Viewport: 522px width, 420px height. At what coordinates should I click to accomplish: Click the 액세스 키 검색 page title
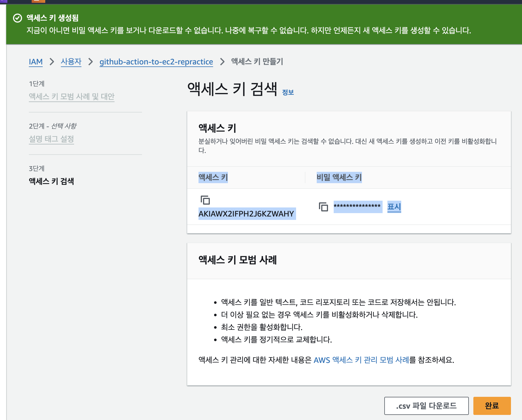tap(232, 89)
